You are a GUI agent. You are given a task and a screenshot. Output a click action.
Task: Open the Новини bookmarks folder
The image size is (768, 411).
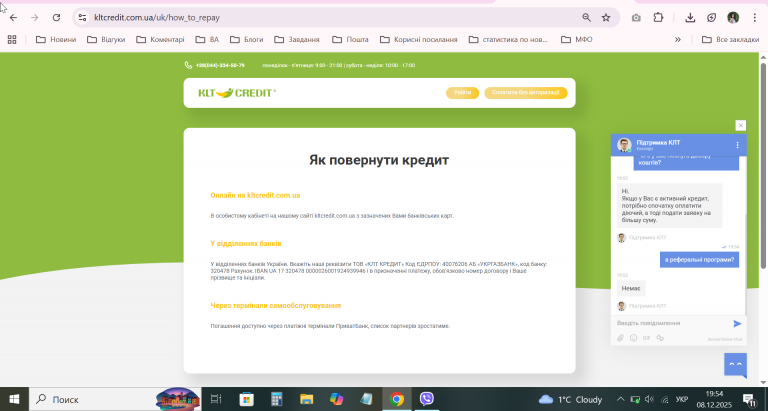pos(56,39)
